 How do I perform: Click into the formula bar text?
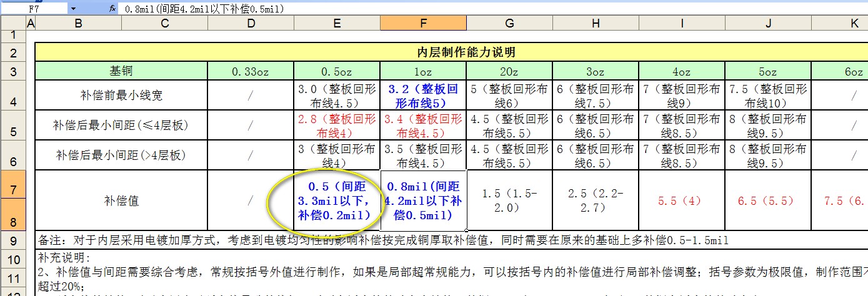[494, 8]
